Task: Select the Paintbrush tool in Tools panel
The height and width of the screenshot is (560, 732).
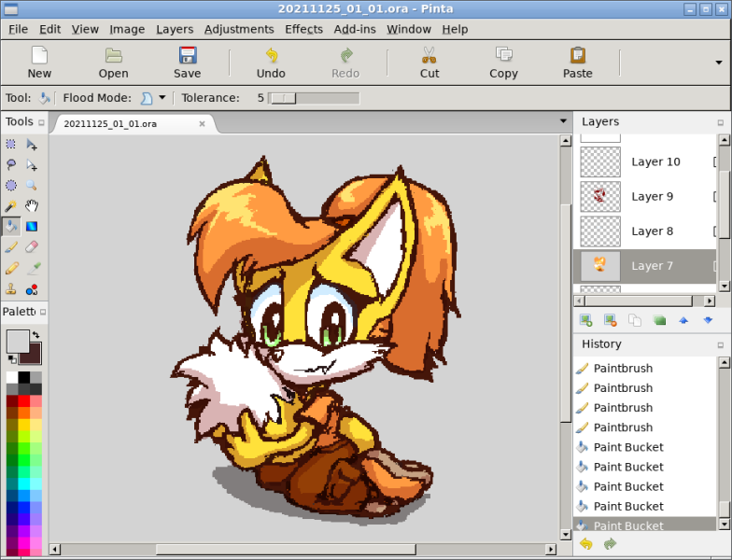Action: click(x=11, y=246)
